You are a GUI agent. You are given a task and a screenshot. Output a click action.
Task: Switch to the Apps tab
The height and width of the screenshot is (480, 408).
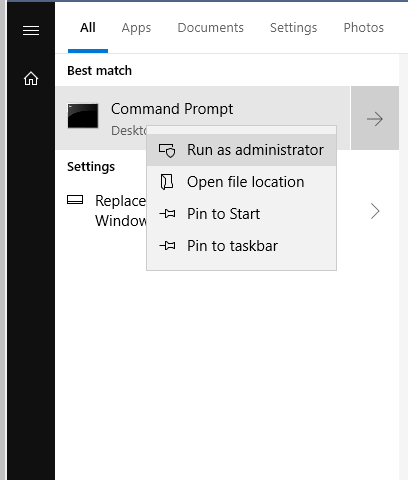click(x=136, y=28)
